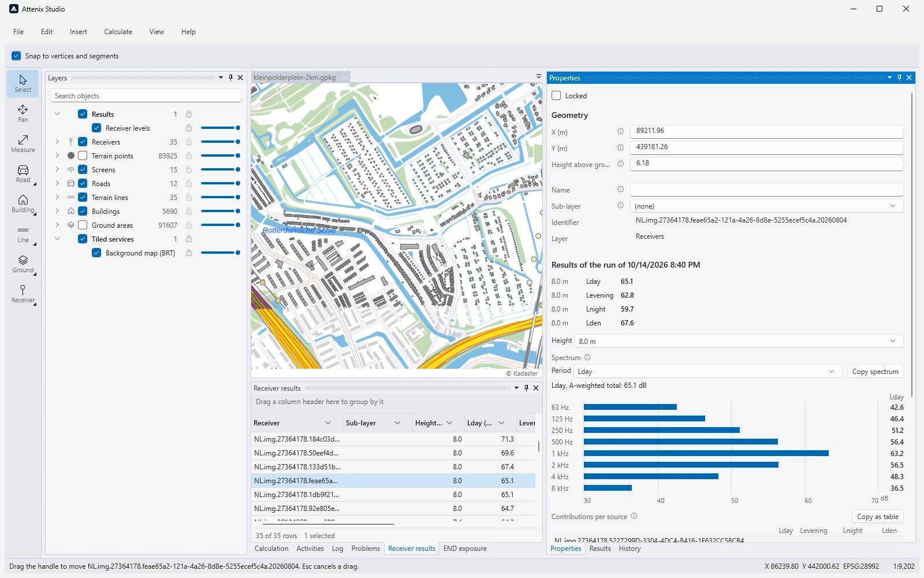The image size is (924, 578).
Task: Click info icon next to X (m)
Action: [x=620, y=131]
